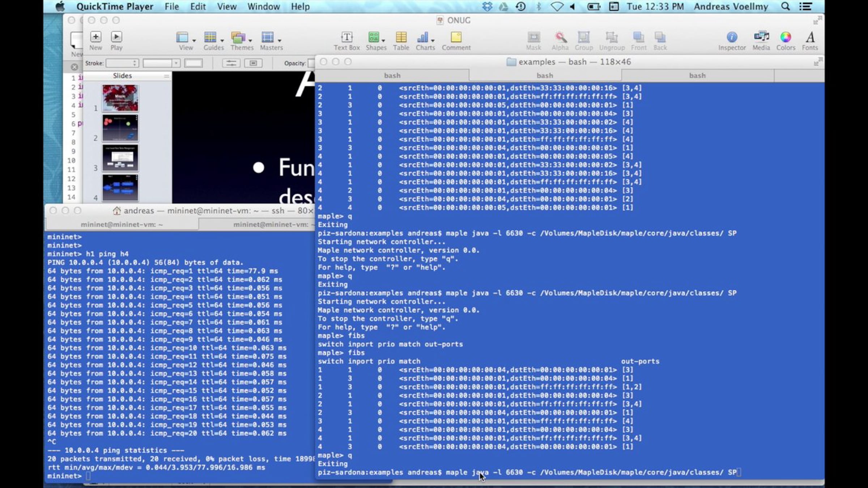Insert a Text Box from the toolbar
Screen dimensions: 868x488
pyautogui.click(x=346, y=37)
